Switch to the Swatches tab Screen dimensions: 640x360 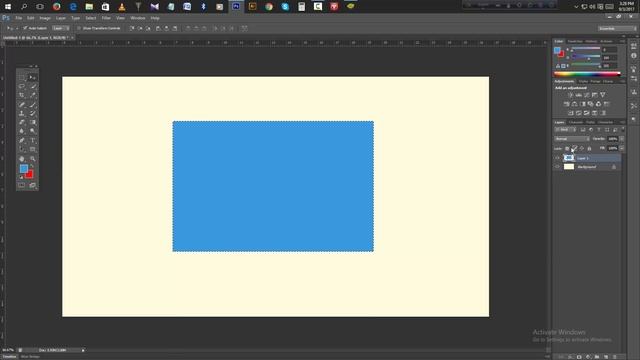[575, 41]
